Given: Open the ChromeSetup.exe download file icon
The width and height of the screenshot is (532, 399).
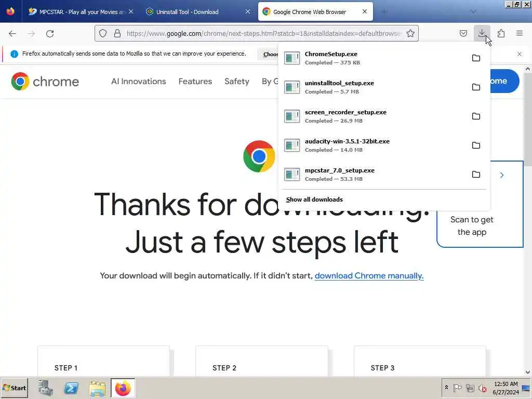Looking at the screenshot, I should pos(292,58).
